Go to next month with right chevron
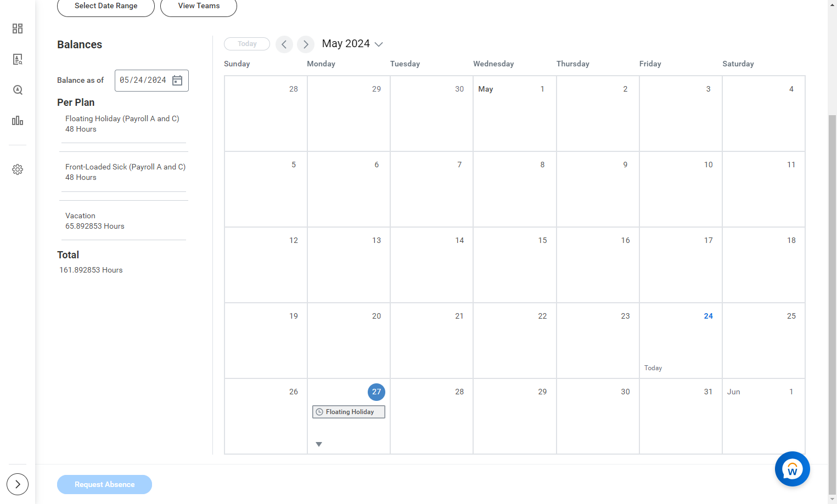 306,44
